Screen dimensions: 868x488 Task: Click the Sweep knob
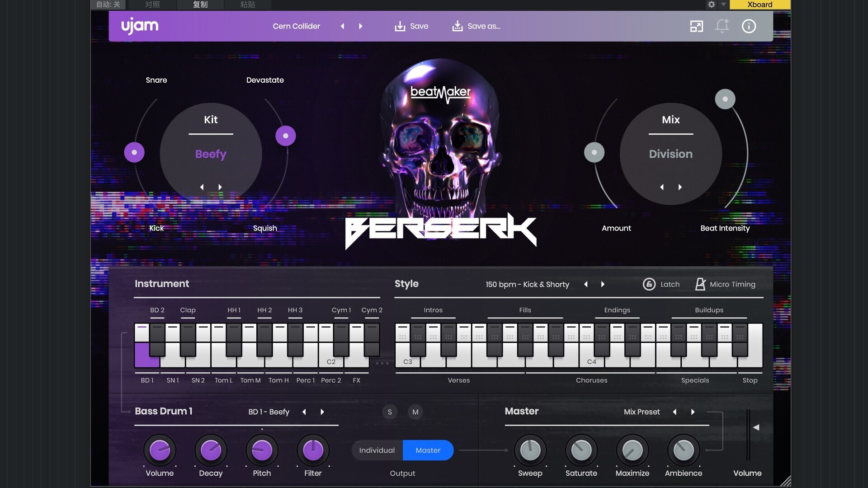pos(530,450)
